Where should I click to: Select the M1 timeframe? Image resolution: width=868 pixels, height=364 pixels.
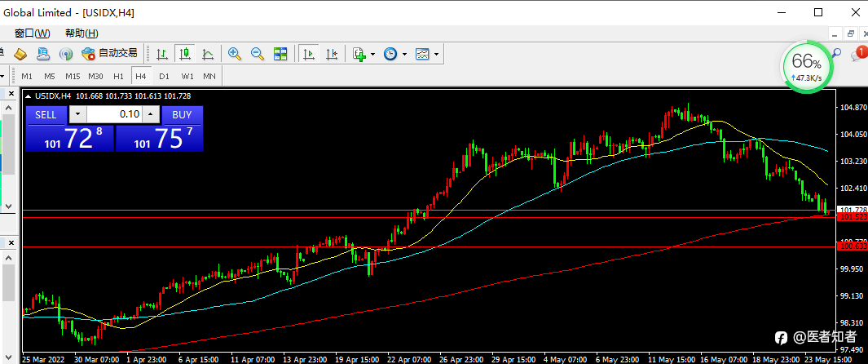[27, 76]
